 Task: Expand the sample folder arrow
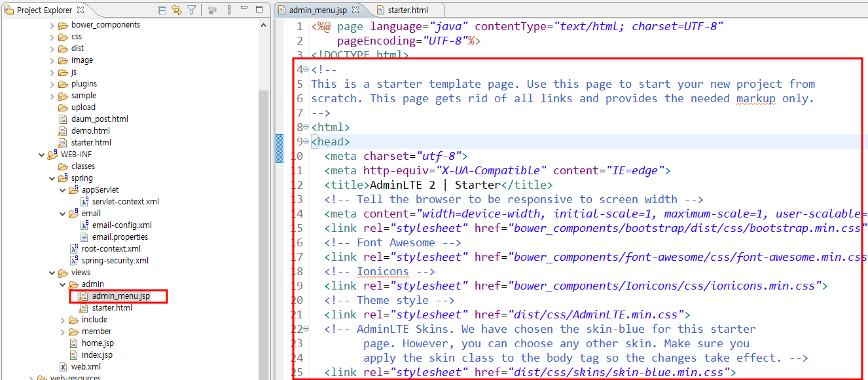52,95
